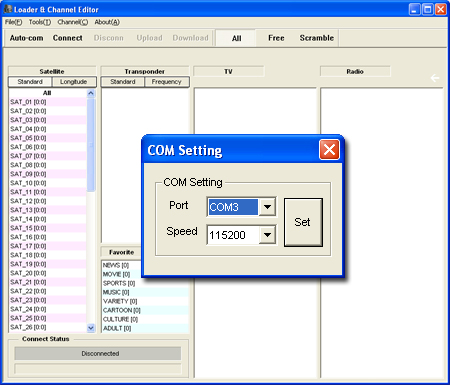Select the COM3 port field
Screen dimensions: 450x385
233,207
